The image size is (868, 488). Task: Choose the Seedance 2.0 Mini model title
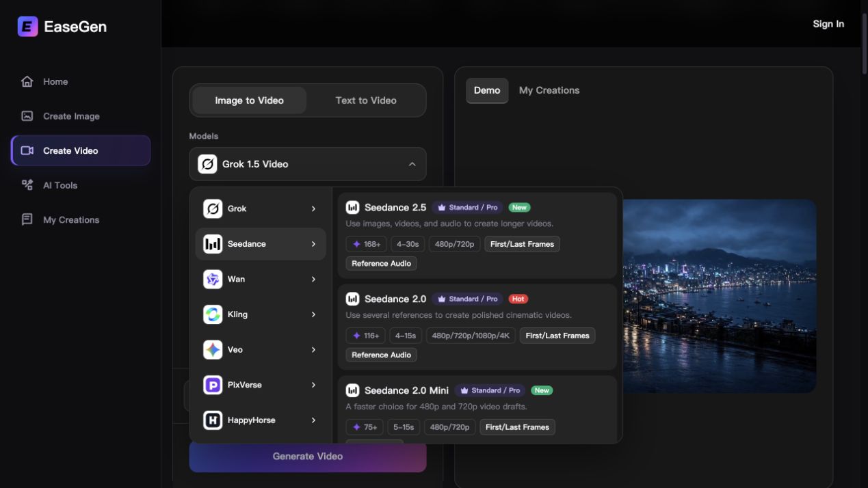pyautogui.click(x=407, y=390)
